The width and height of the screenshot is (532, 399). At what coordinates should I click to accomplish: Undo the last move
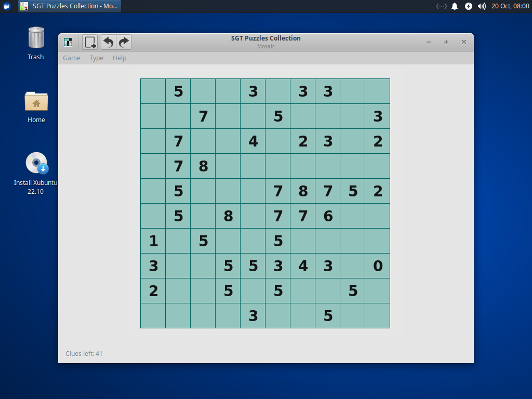point(108,42)
